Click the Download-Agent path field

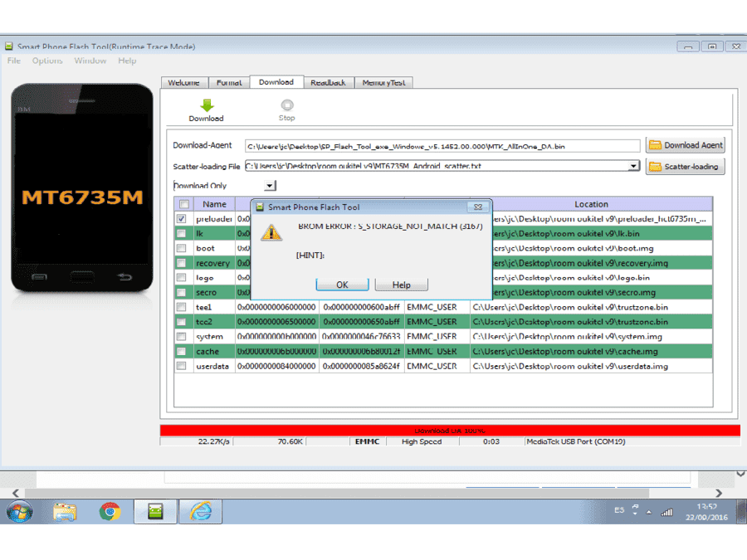442,146
